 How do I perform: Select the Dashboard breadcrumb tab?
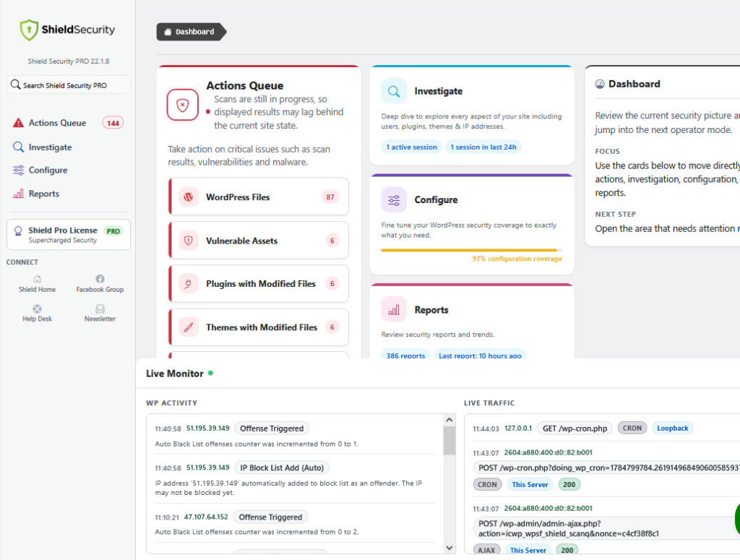pos(191,32)
